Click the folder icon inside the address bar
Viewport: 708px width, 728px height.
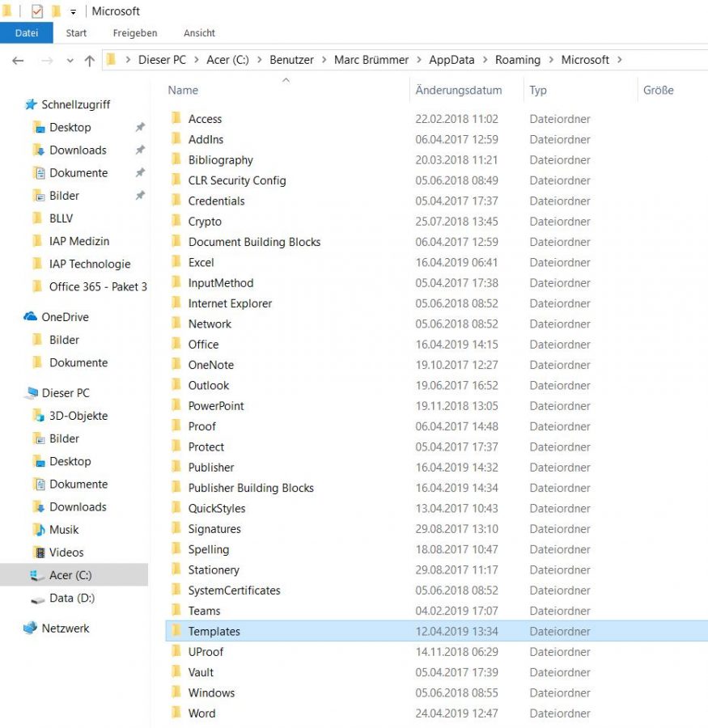coord(109,59)
